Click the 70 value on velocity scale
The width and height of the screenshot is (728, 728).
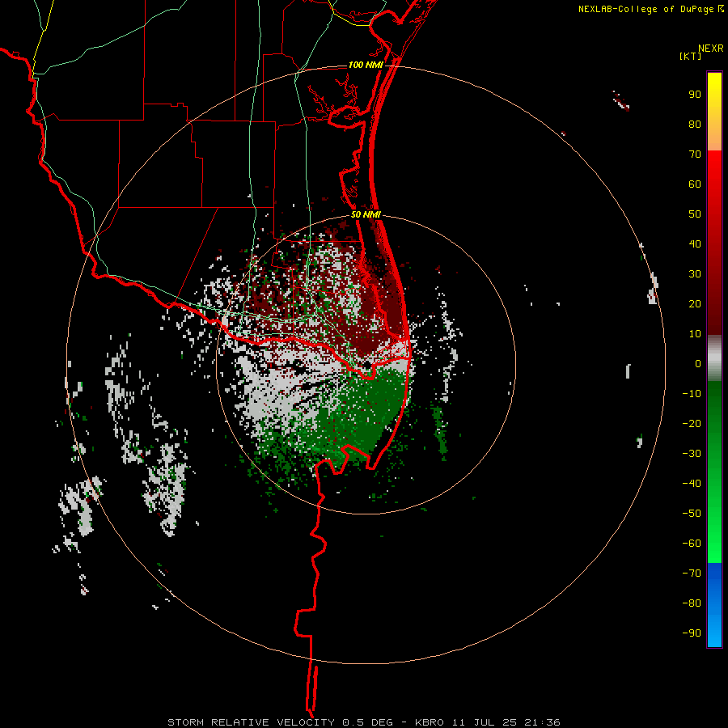tap(695, 154)
